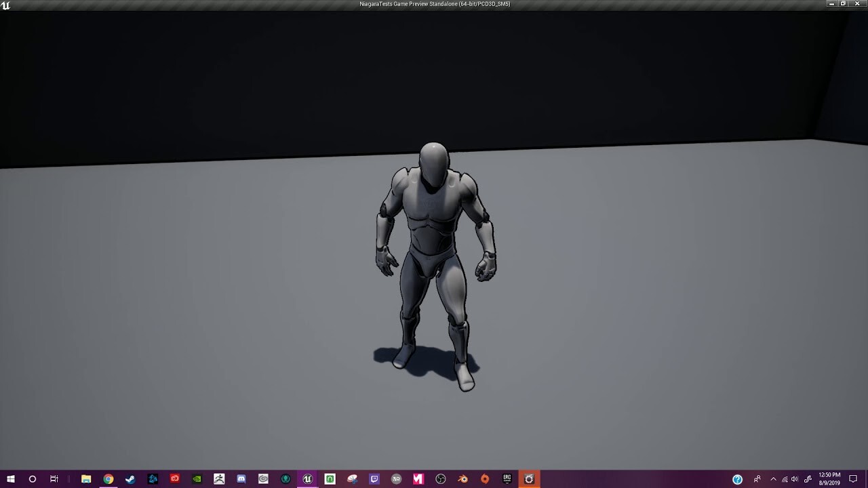Toggle Wi-Fi via the network tray icon
This screenshot has width=868, height=488.
click(x=785, y=479)
